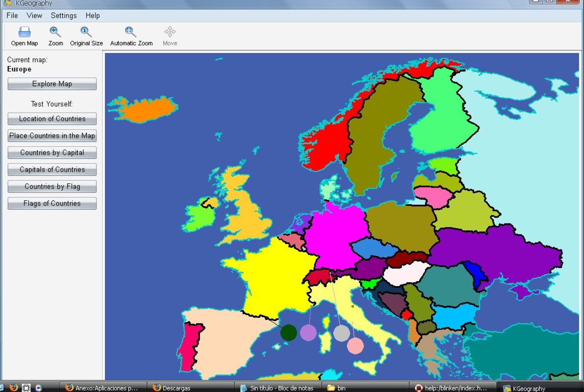Restore map with Original Size icon

[86, 36]
